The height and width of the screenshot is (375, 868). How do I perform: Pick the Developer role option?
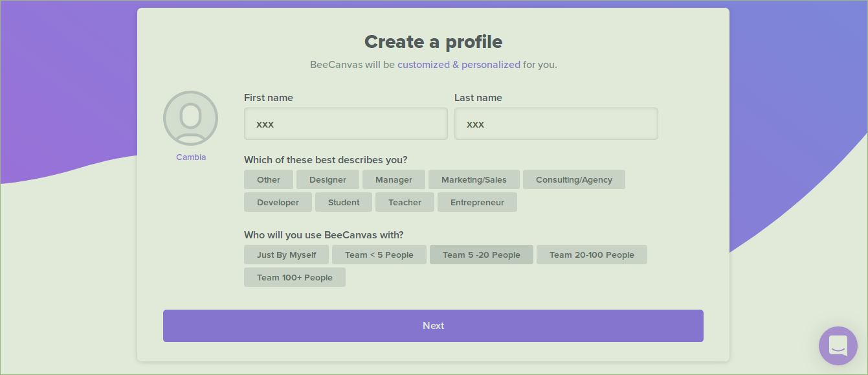(278, 202)
